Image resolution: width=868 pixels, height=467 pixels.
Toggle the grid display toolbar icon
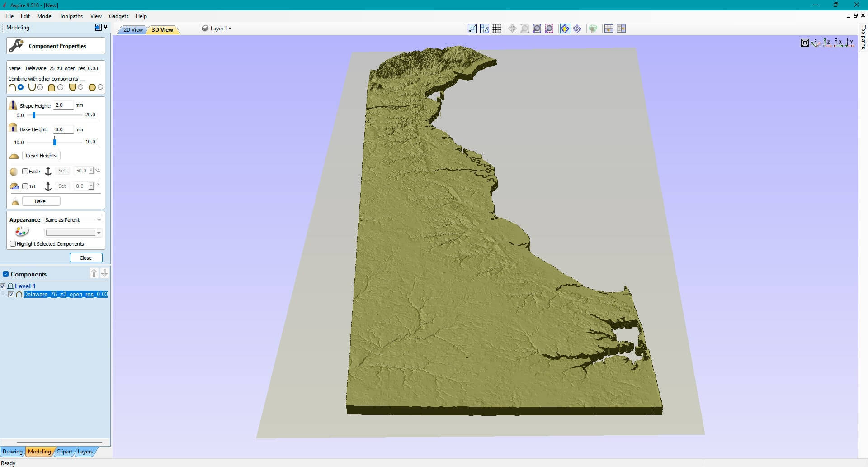[x=497, y=29]
